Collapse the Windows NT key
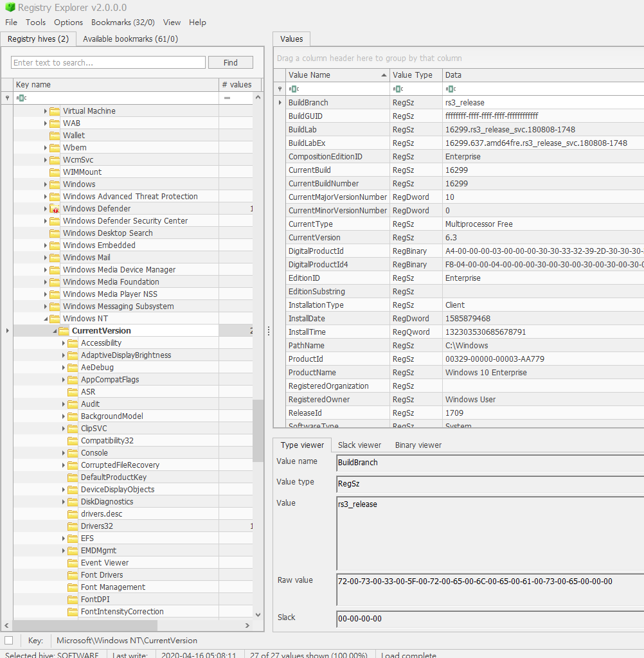This screenshot has height=658, width=644. point(46,319)
